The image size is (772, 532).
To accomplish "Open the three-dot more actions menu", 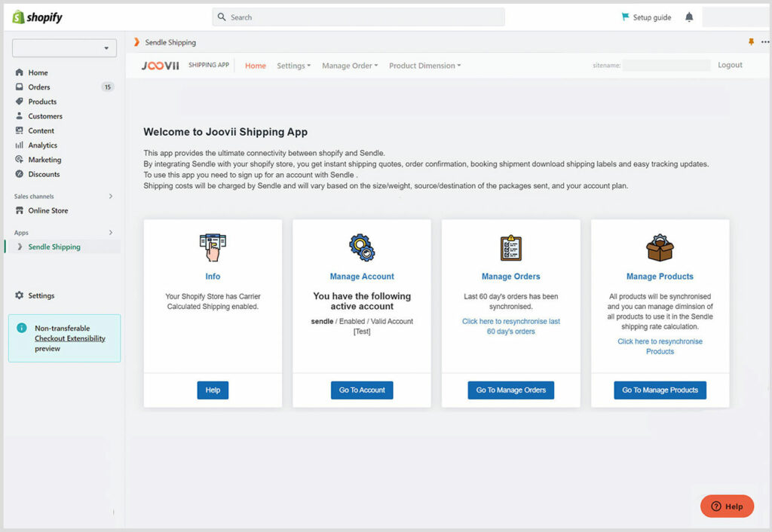I will [765, 42].
